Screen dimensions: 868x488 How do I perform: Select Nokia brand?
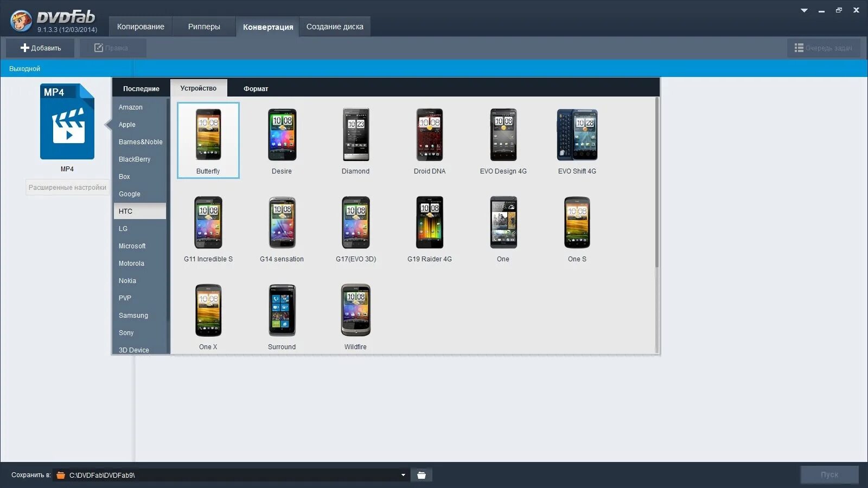(x=140, y=281)
